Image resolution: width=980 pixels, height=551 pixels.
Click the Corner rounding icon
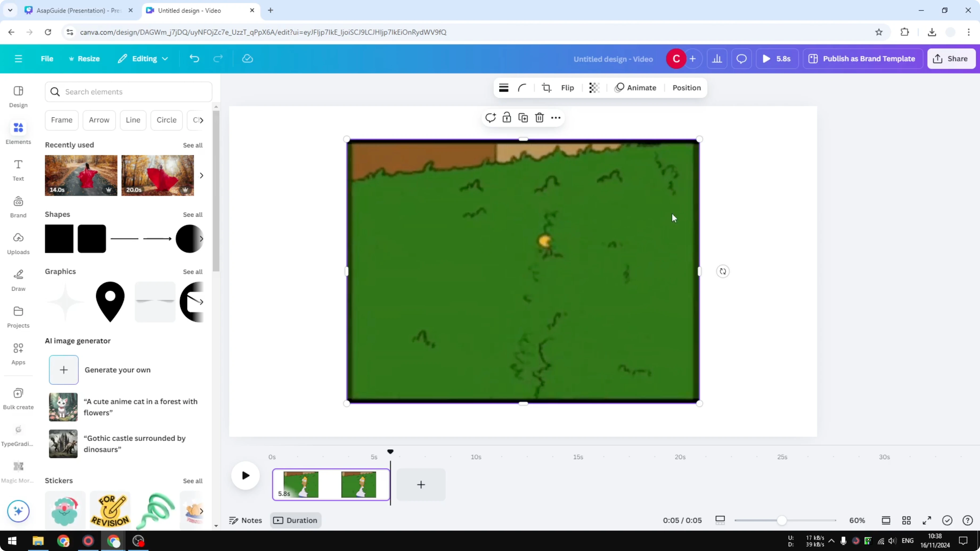[522, 88]
